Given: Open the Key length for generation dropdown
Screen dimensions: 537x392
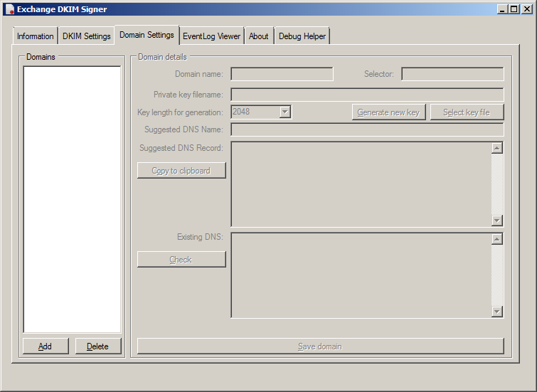Looking at the screenshot, I should pos(285,112).
